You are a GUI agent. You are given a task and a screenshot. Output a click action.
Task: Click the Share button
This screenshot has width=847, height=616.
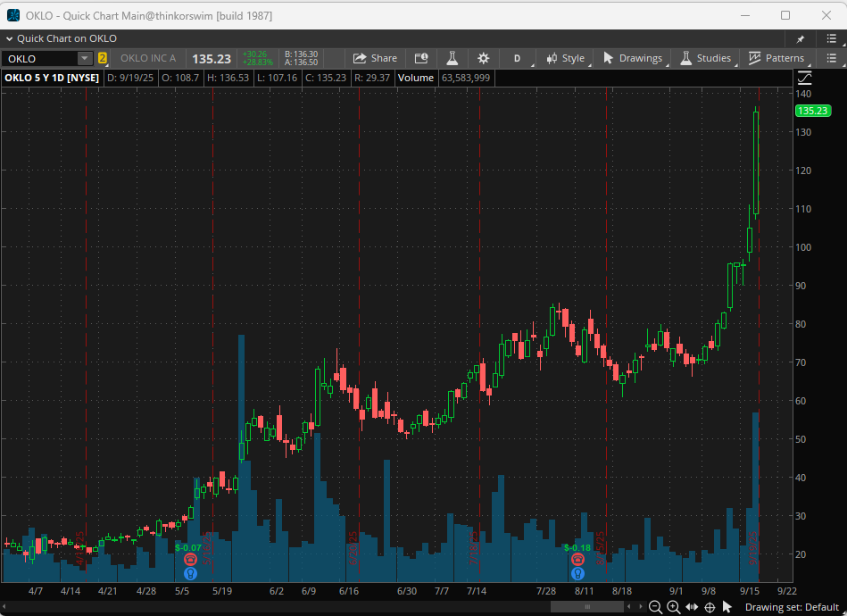[375, 58]
